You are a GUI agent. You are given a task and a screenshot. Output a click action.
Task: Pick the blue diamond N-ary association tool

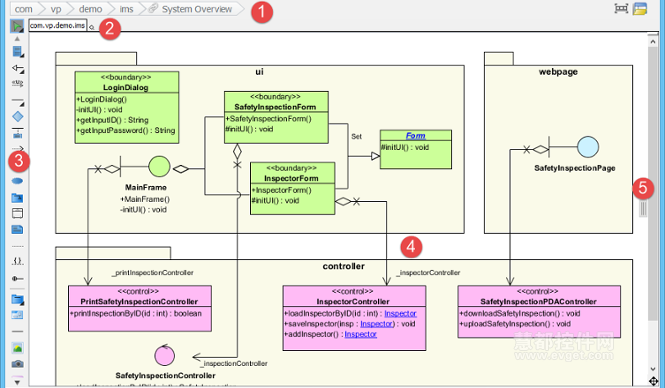click(x=17, y=117)
